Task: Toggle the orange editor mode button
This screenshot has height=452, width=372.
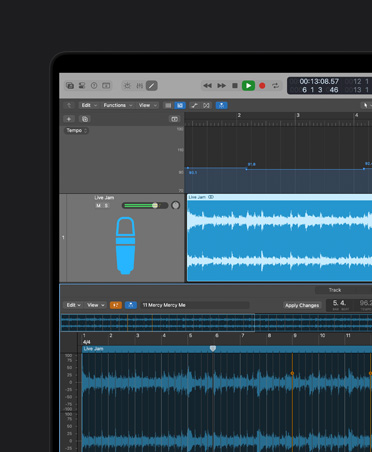Action: point(116,305)
